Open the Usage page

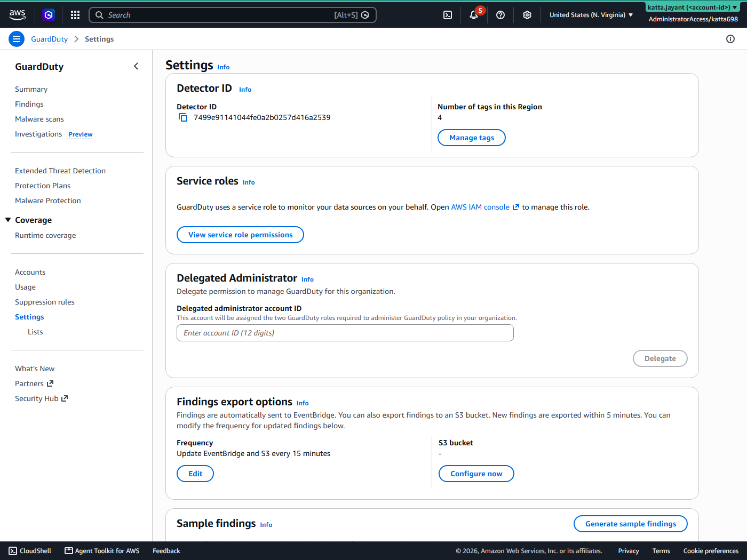pyautogui.click(x=26, y=287)
